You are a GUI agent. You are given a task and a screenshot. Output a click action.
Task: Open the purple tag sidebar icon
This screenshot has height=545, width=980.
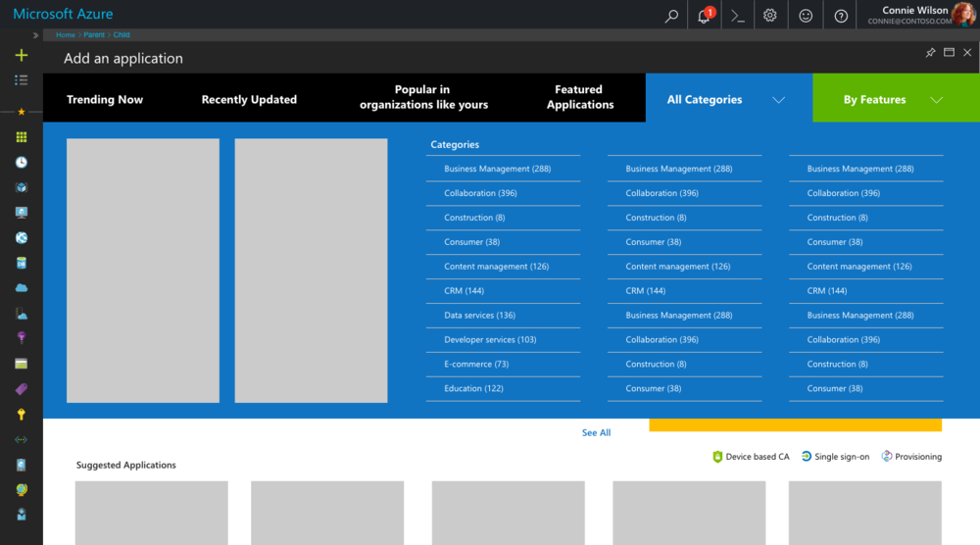pos(22,389)
